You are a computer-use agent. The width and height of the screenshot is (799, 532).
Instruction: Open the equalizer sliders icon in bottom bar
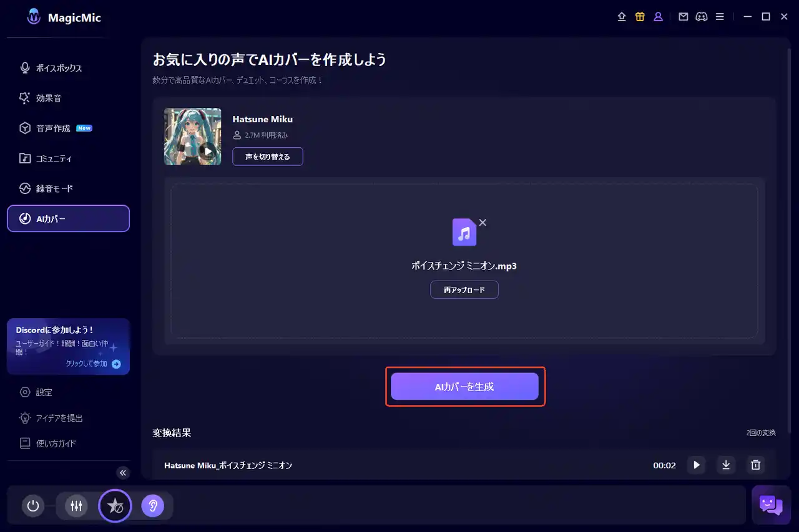point(76,506)
